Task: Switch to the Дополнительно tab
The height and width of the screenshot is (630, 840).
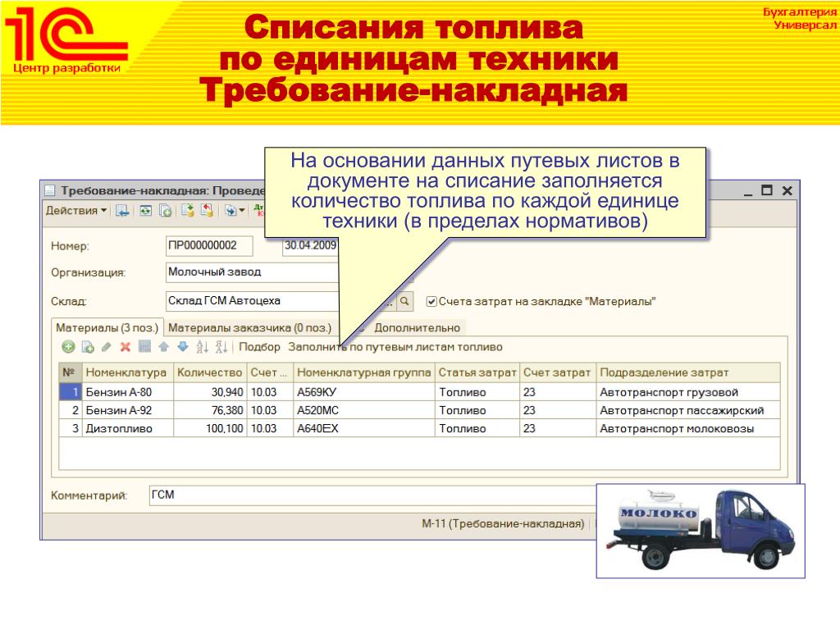Action: coord(417,328)
